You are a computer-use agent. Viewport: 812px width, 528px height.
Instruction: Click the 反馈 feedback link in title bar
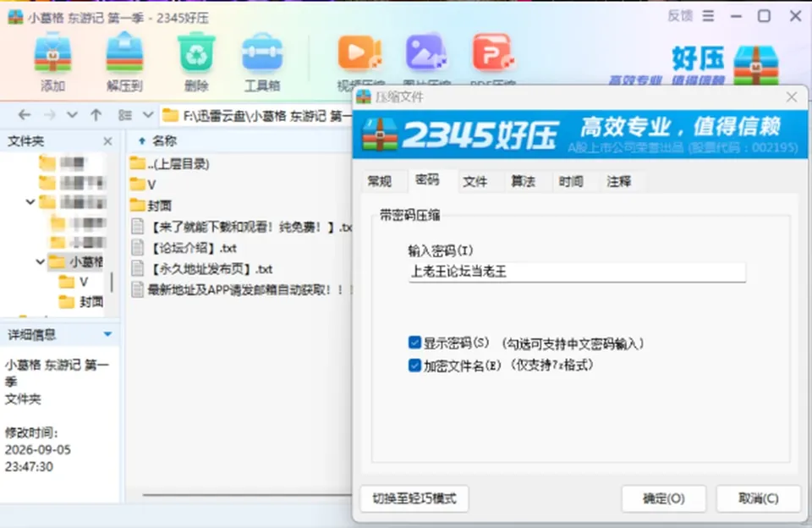[680, 17]
